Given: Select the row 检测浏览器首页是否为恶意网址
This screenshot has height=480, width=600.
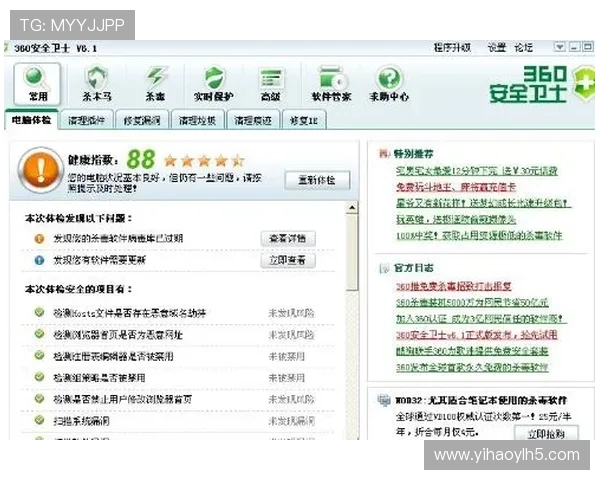Looking at the screenshot, I should [x=178, y=335].
